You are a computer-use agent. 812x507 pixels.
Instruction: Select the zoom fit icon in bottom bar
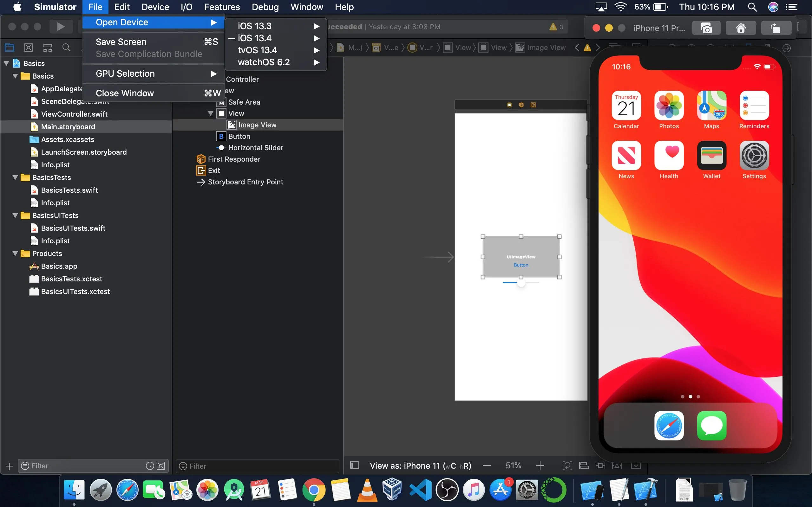(x=566, y=465)
